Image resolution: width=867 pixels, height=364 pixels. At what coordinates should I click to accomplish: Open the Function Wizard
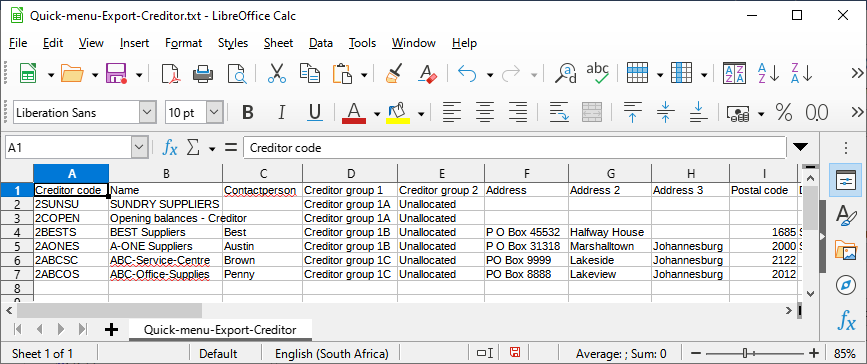[x=170, y=148]
